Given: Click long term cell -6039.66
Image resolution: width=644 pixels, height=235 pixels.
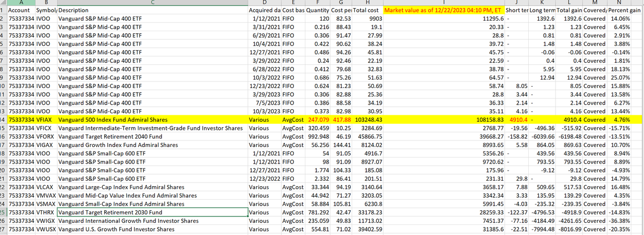Looking at the screenshot, I should (542, 136).
